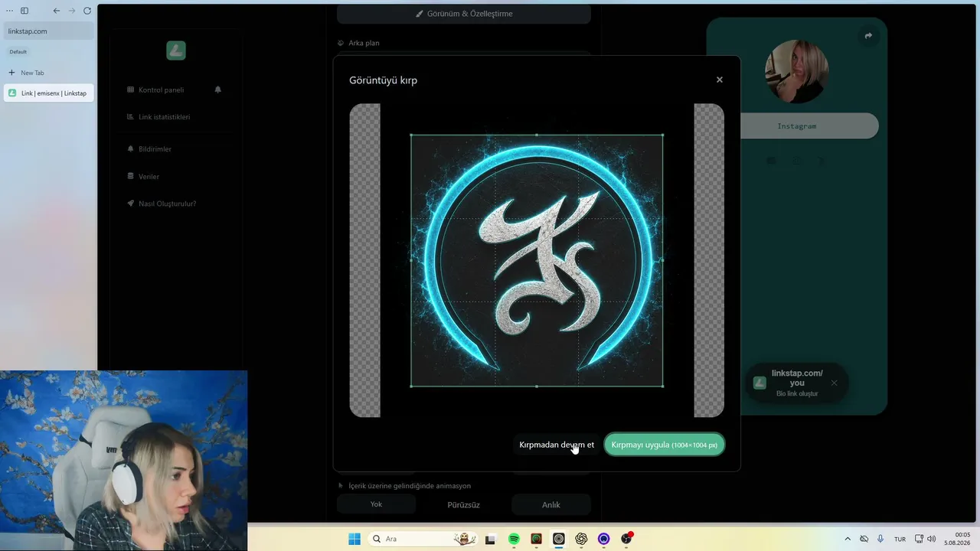Open Kontrol paneli in sidebar
The image size is (980, 551).
click(x=161, y=90)
